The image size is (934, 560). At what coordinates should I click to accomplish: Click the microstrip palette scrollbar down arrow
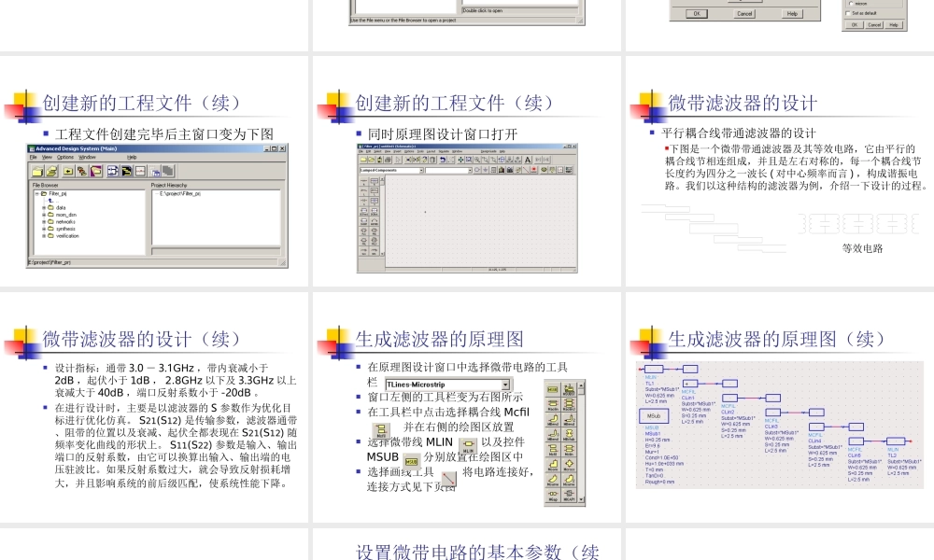pos(581,499)
